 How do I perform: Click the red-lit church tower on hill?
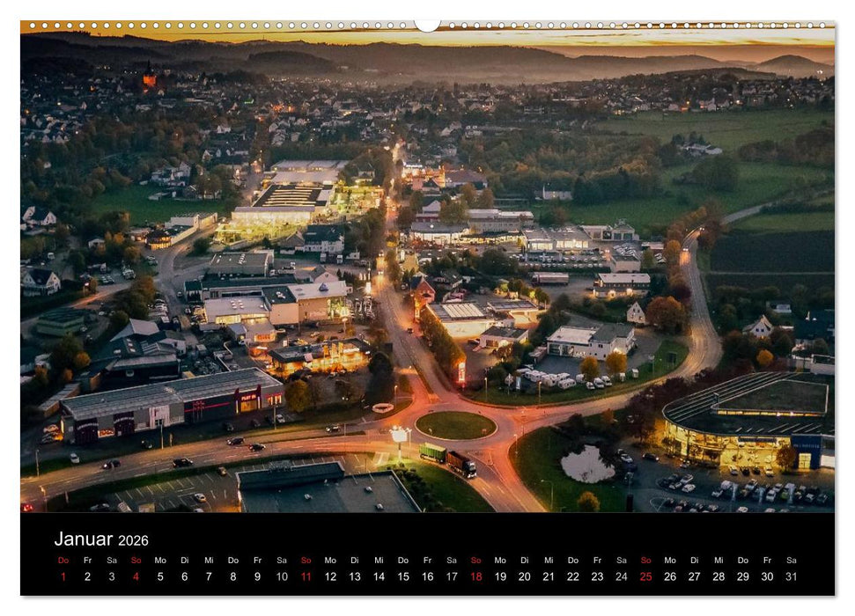(x=149, y=77)
